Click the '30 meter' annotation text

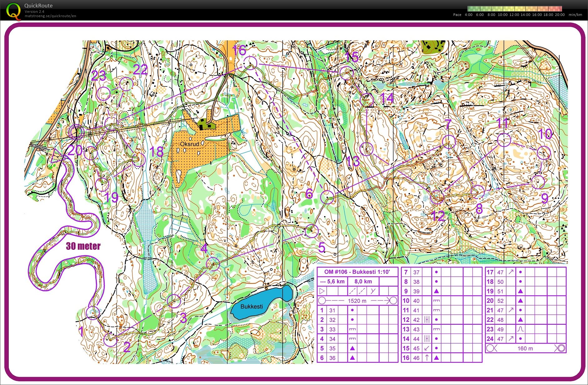pyautogui.click(x=83, y=246)
